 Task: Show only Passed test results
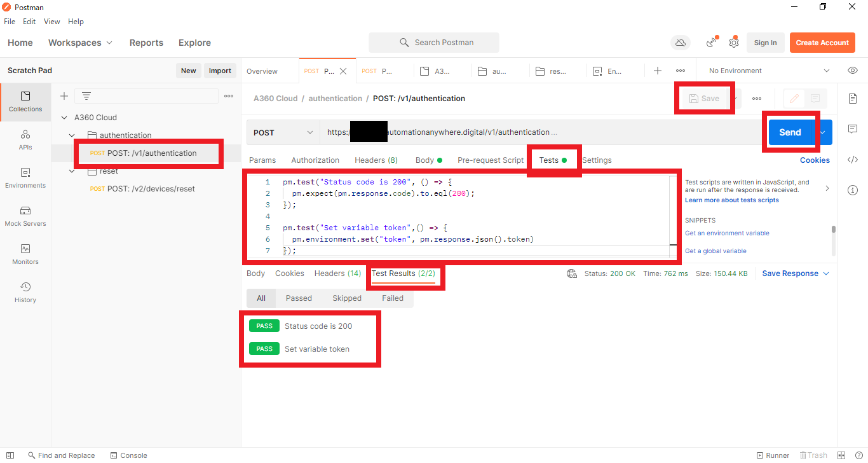click(x=299, y=298)
